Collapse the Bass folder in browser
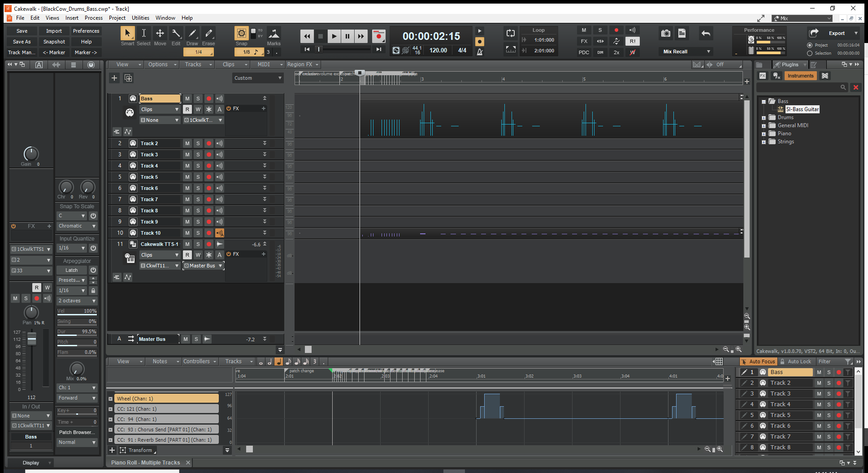The width and height of the screenshot is (868, 473). coord(764,102)
